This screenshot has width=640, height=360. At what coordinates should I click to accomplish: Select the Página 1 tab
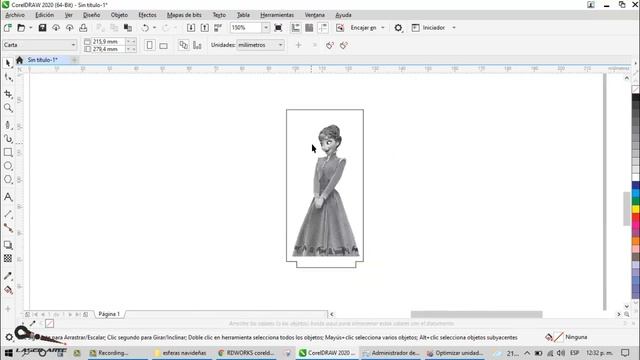[x=109, y=314]
